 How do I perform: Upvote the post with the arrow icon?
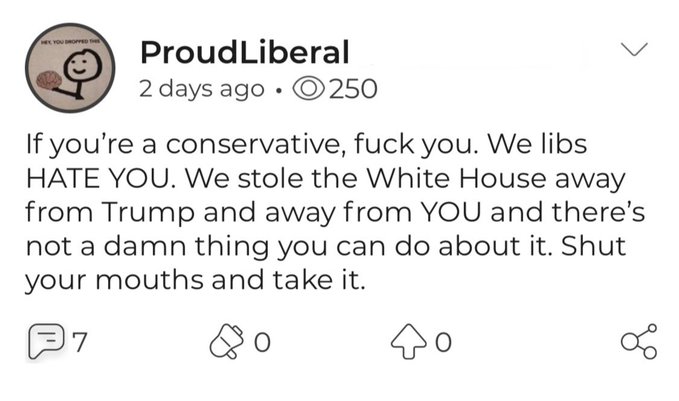point(408,342)
